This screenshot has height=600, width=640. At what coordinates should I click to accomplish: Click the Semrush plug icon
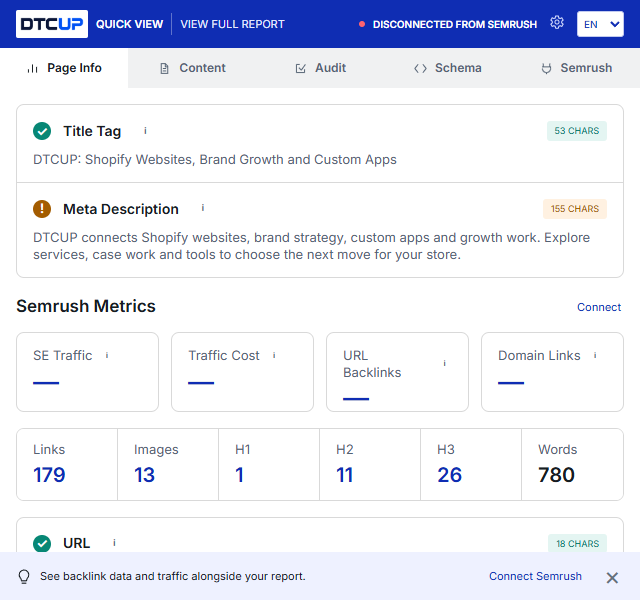(547, 69)
